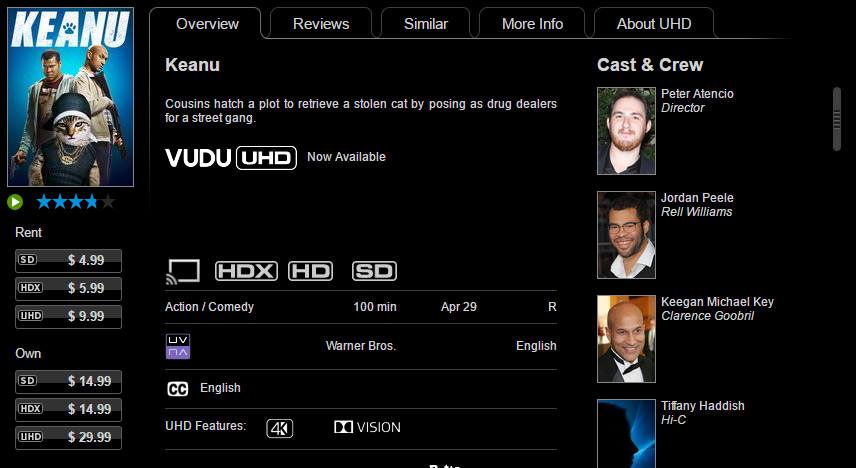Click the 4K feature icon

point(280,428)
